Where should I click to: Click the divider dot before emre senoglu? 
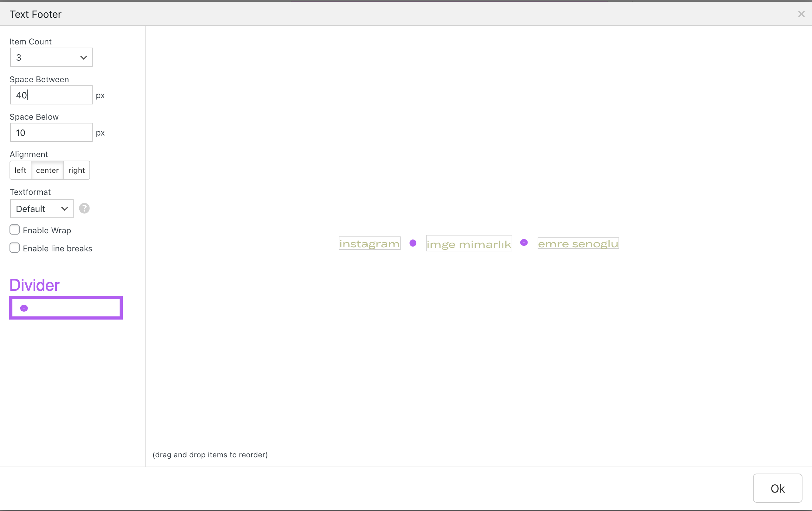point(524,242)
